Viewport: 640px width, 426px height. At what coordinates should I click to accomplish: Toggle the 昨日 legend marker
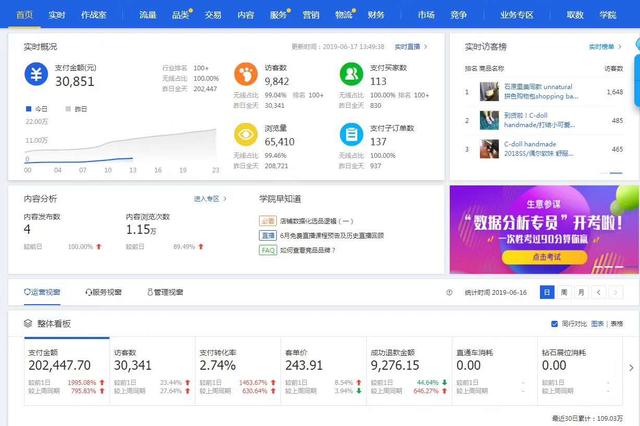coord(68,109)
